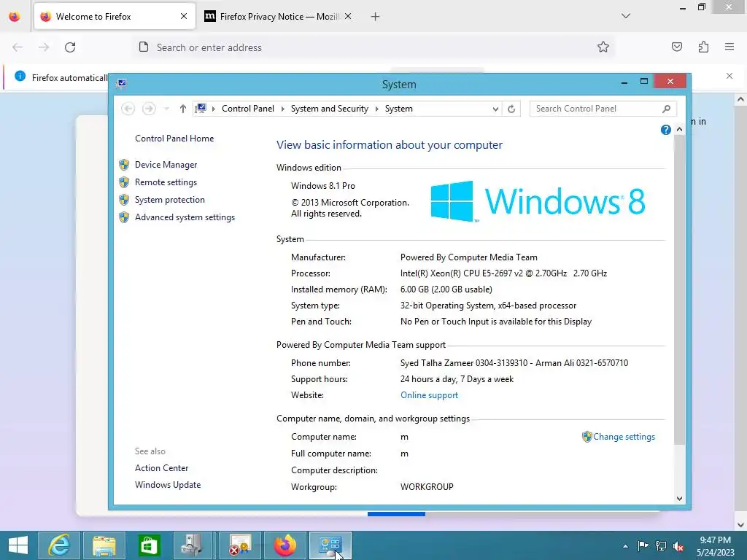Click Control Panel taskbar icon
This screenshot has height=560, width=747.
pos(330,545)
